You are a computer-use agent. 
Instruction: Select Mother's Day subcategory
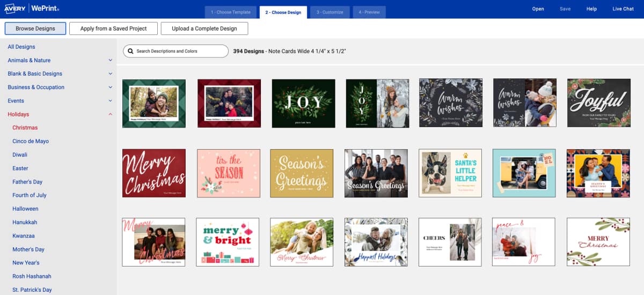(x=28, y=249)
